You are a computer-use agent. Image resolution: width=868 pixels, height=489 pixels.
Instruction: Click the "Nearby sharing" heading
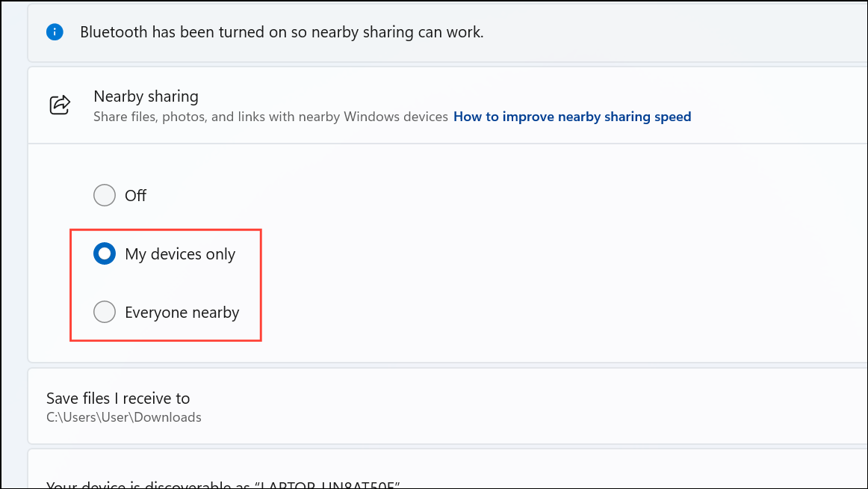[x=146, y=96]
